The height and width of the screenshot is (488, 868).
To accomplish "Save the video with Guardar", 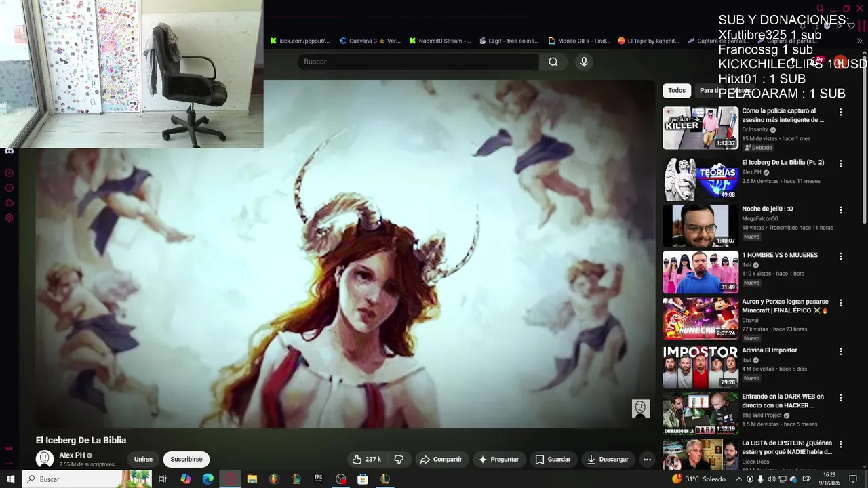I will pos(553,459).
